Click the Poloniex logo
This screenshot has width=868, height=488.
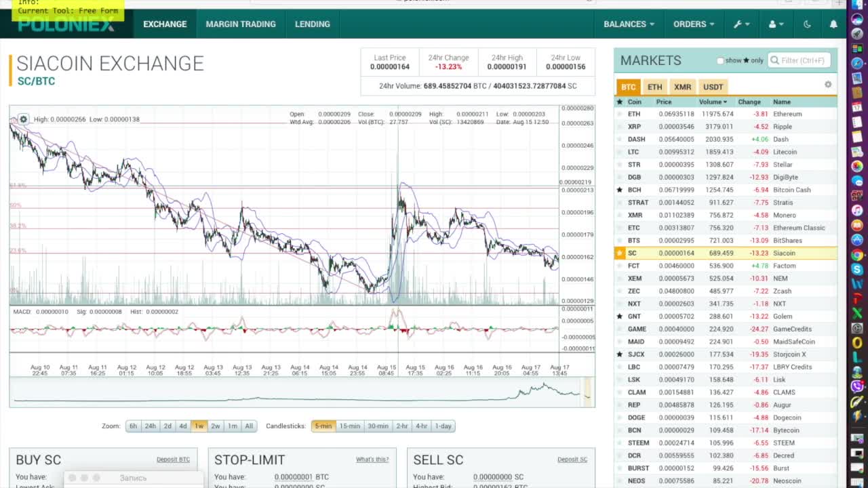(x=66, y=24)
